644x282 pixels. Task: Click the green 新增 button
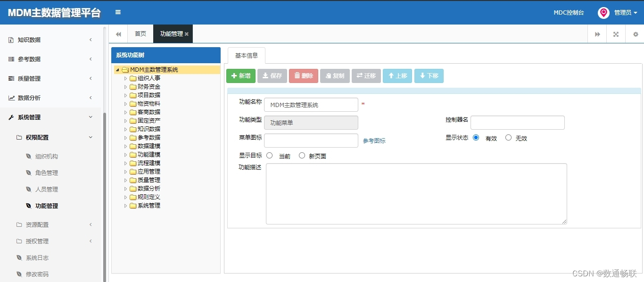click(241, 76)
